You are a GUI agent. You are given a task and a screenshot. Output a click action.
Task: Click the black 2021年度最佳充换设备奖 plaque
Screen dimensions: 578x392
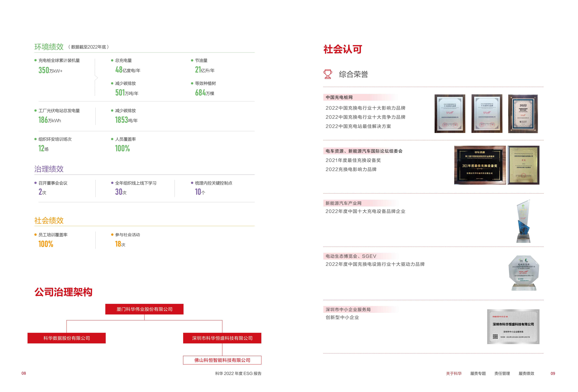click(480, 165)
